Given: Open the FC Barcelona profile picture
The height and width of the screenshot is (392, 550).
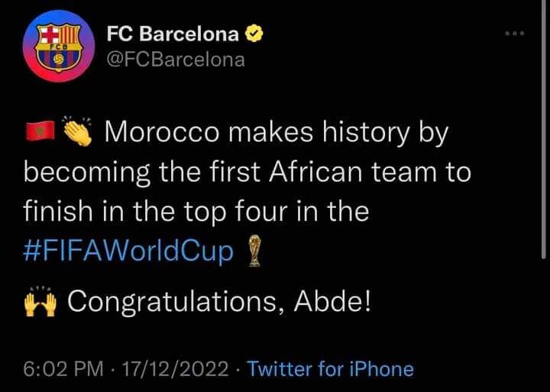Looking at the screenshot, I should tap(59, 46).
